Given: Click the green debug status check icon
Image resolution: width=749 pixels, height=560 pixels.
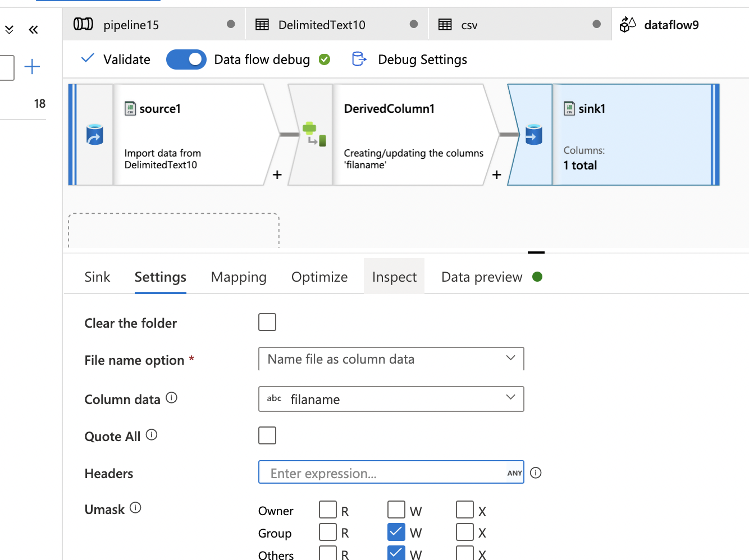Looking at the screenshot, I should 325,59.
